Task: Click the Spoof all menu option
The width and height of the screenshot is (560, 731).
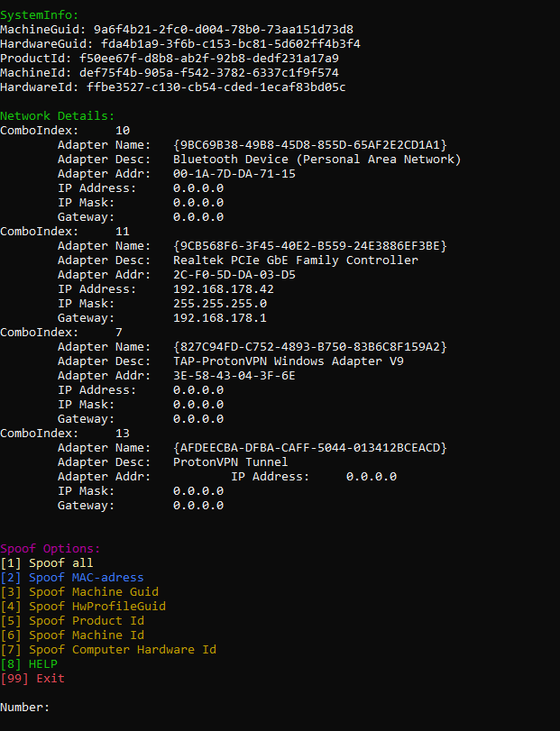Action: [47, 563]
